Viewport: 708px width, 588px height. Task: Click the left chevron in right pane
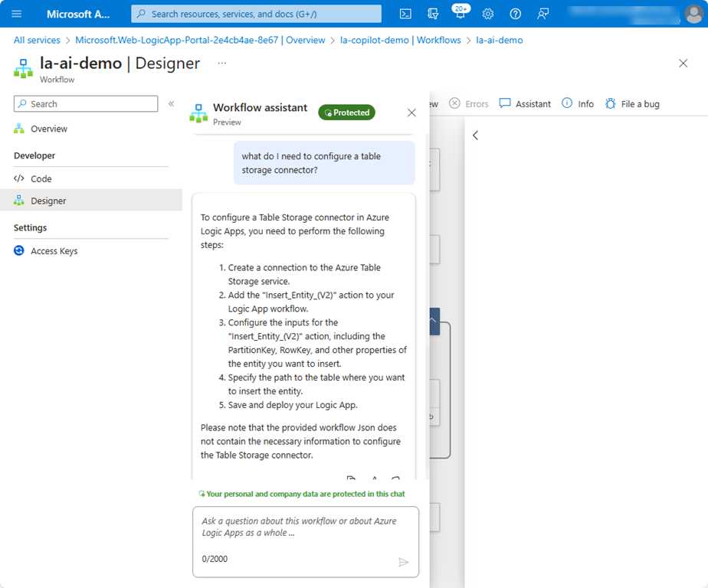tap(475, 136)
